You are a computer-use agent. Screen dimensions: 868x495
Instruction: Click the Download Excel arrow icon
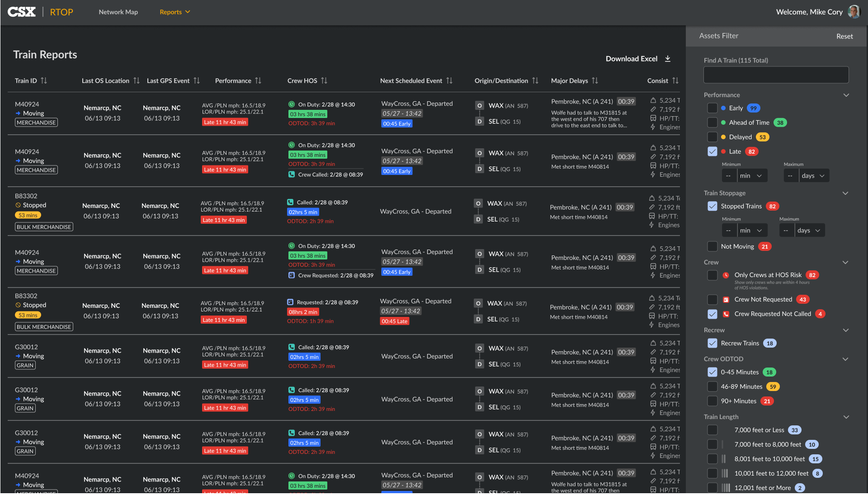coord(668,59)
